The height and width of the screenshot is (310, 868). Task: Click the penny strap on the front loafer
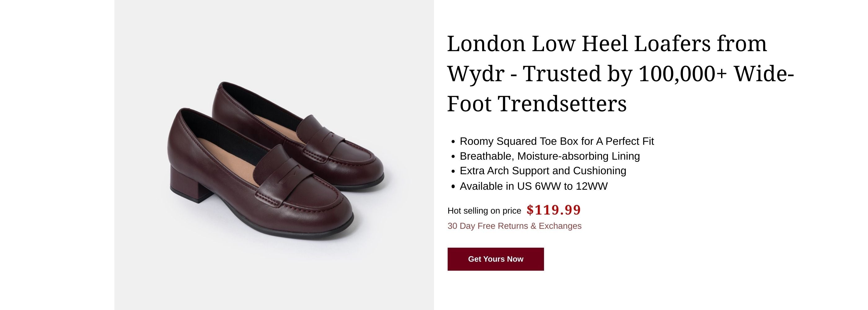click(x=283, y=182)
